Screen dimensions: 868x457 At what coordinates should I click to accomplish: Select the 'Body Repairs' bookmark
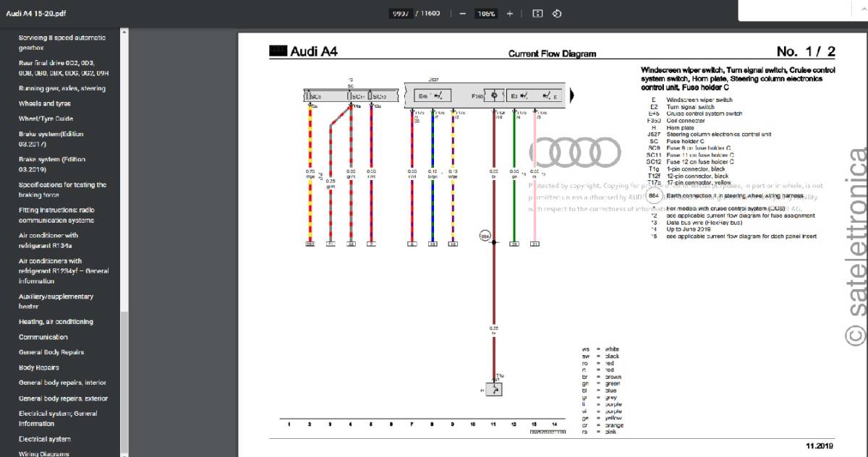[41, 367]
